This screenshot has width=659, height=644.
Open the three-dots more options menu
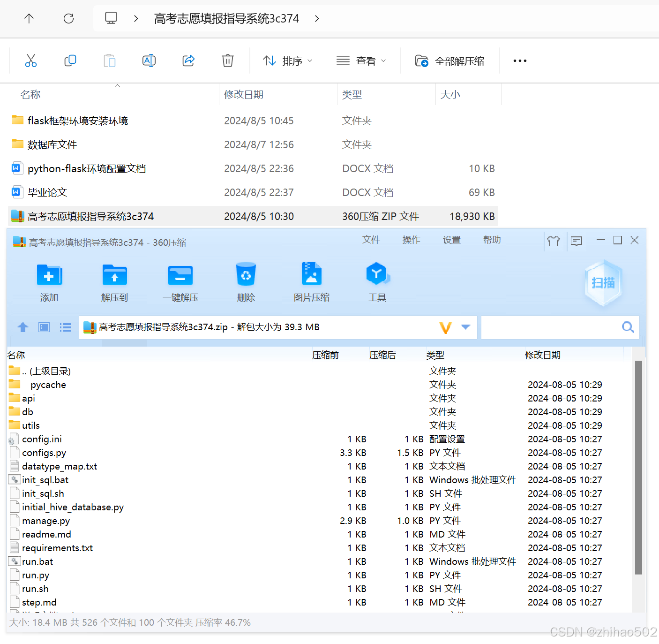(520, 61)
